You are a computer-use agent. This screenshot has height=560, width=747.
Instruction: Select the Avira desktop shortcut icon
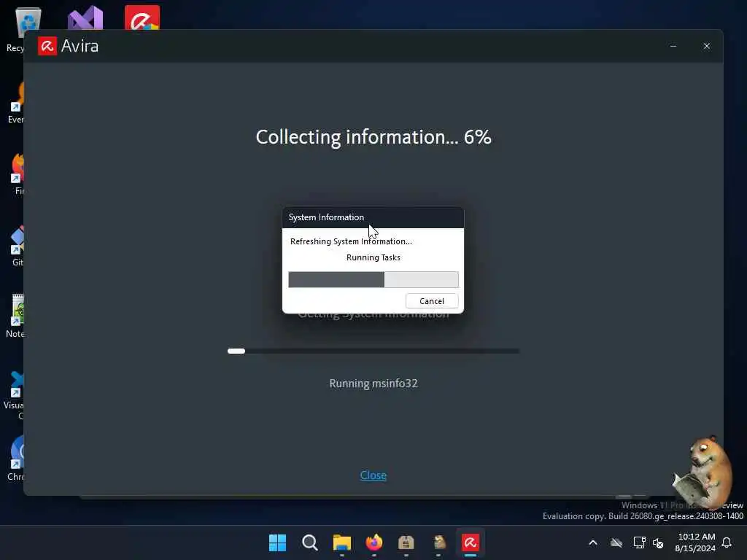(x=142, y=17)
